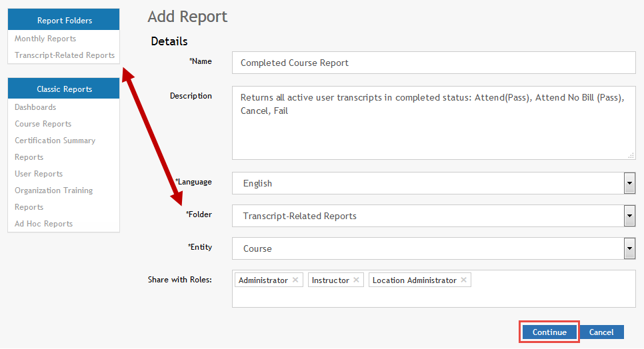
Task: Expand the Folder dropdown arrow
Action: (629, 216)
